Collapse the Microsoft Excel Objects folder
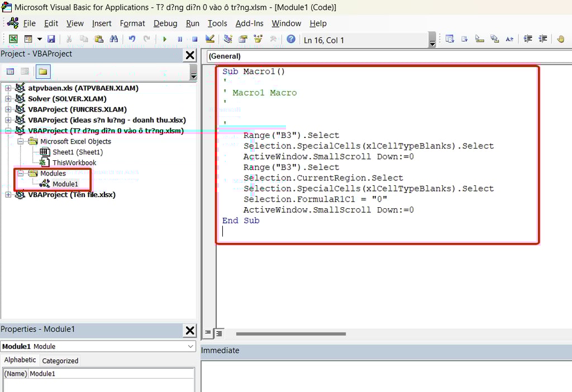Image resolution: width=572 pixels, height=392 pixels. [21, 141]
